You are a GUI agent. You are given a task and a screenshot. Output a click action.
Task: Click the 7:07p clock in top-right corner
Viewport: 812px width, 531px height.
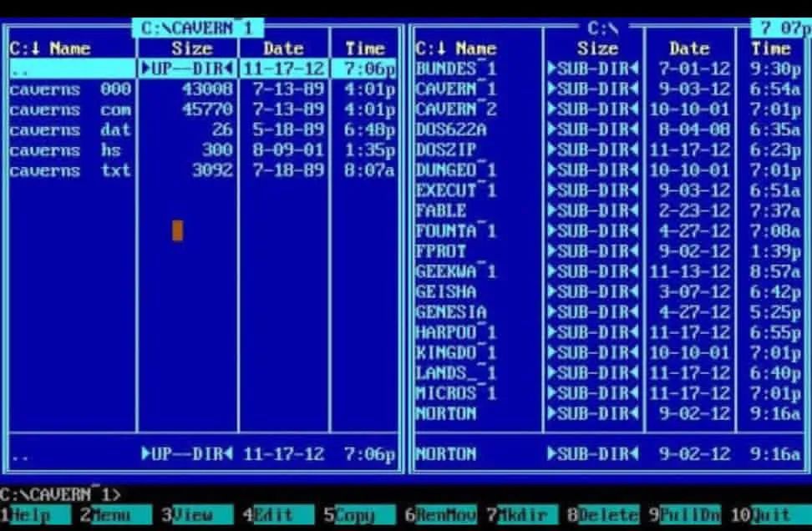point(783,28)
